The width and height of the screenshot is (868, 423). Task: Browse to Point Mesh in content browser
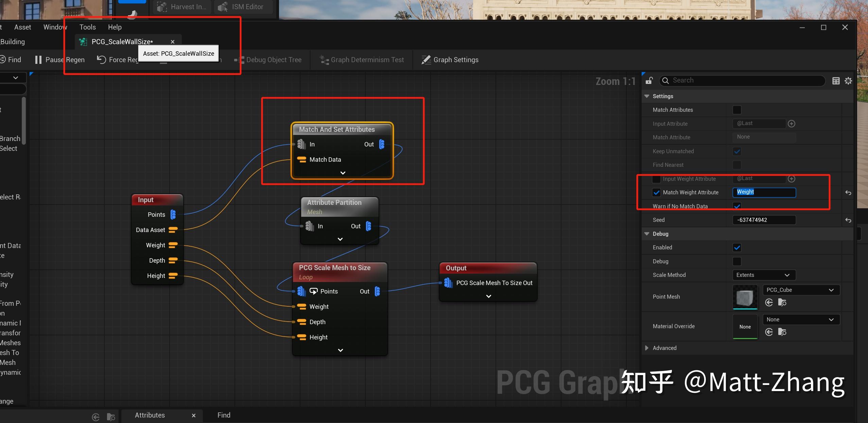(x=782, y=302)
